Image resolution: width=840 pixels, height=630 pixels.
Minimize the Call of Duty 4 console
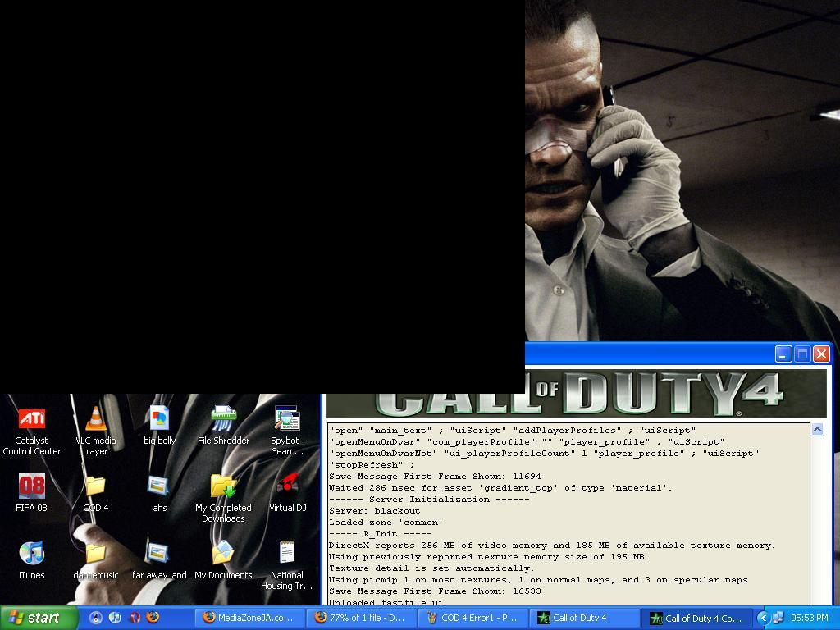[x=783, y=354]
